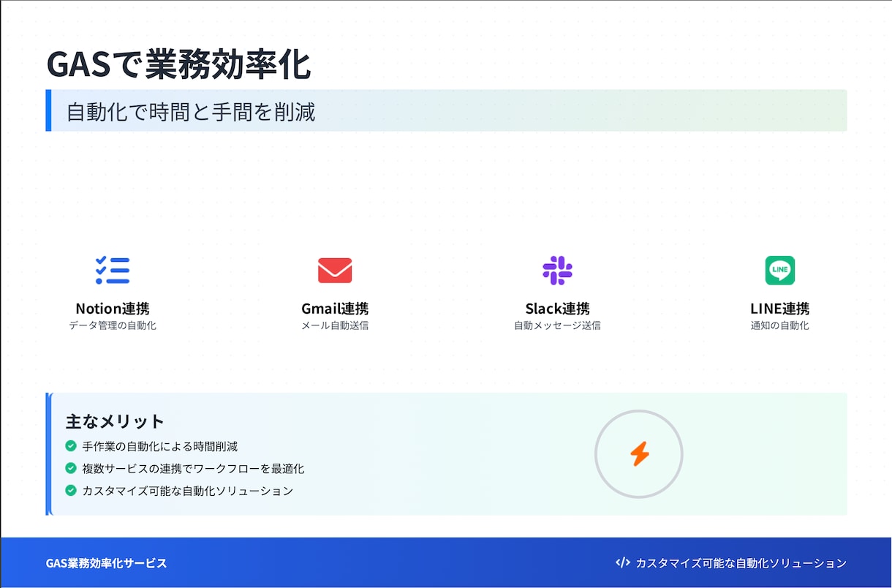This screenshot has height=588, width=892.
Task: Click the 主なメリット heading
Action: point(115,421)
